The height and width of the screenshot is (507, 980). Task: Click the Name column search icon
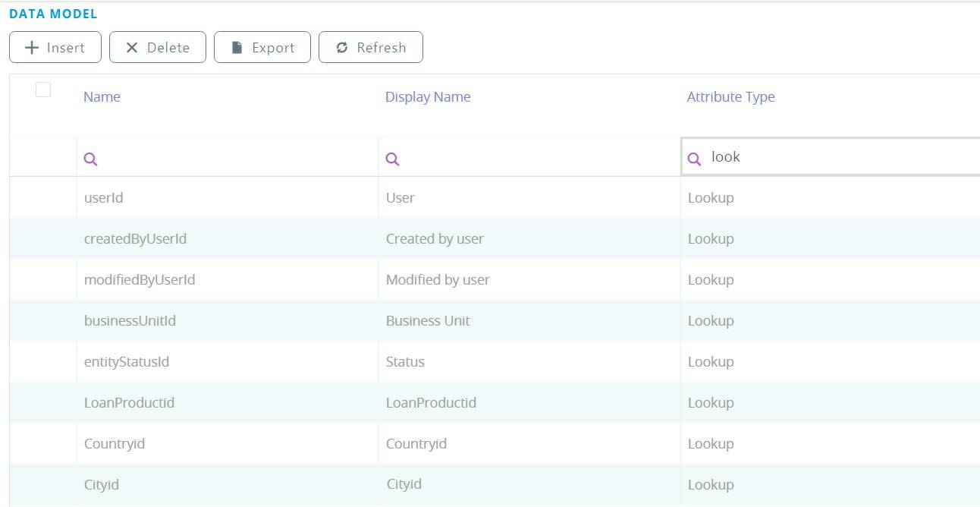pos(90,159)
